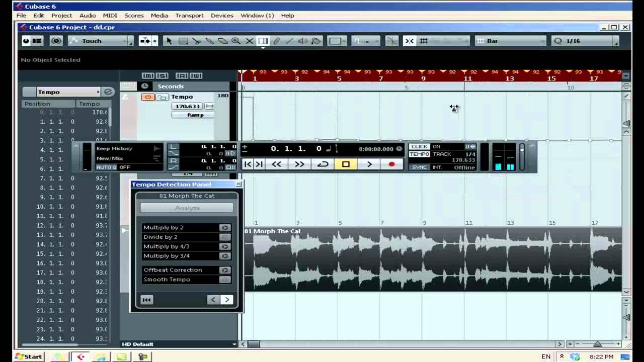This screenshot has height=362, width=644.
Task: Open the Audio menu
Action: 88,15
